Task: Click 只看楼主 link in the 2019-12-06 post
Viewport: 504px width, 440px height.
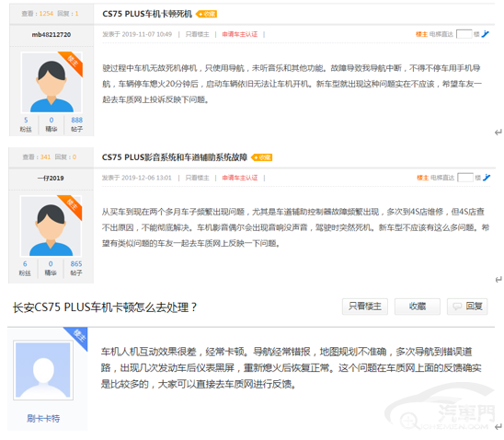Action: tap(197, 178)
